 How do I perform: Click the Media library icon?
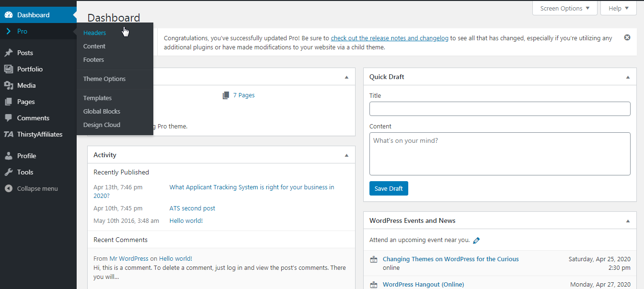coord(9,85)
